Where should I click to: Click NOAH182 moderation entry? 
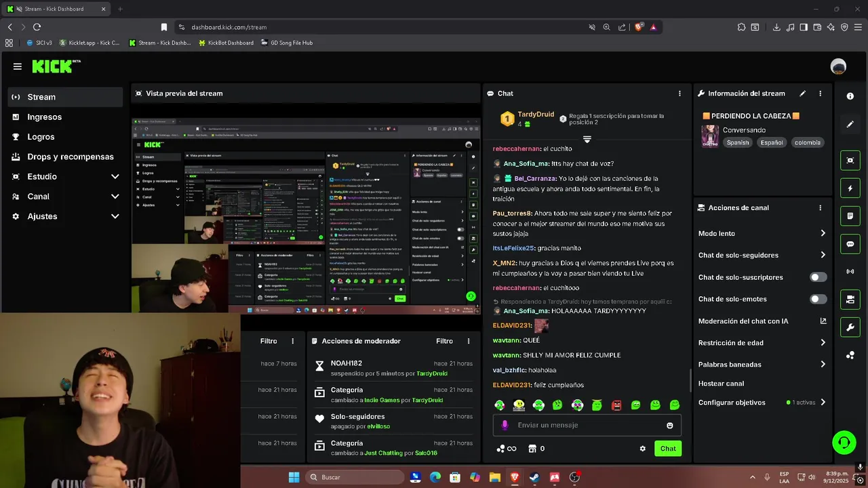pos(393,368)
